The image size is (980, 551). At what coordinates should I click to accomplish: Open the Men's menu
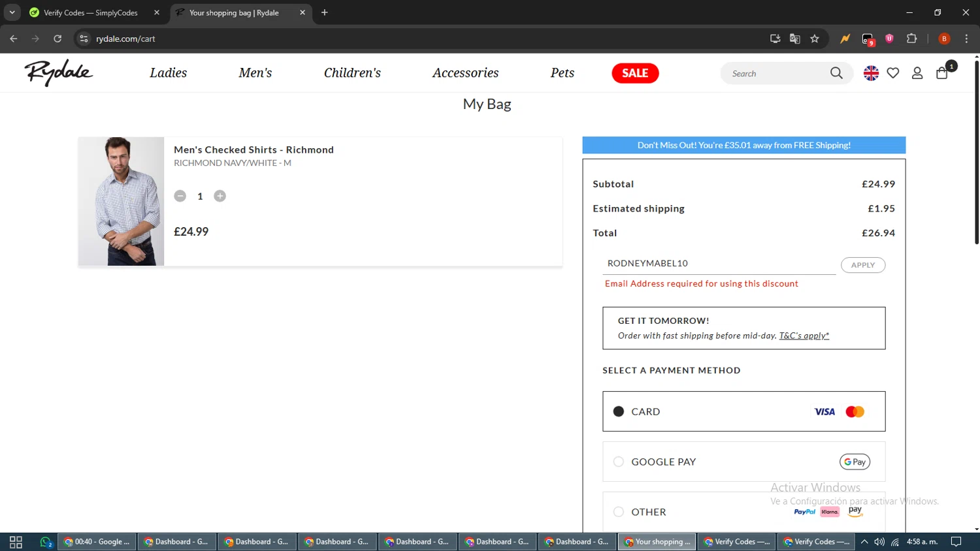[255, 72]
